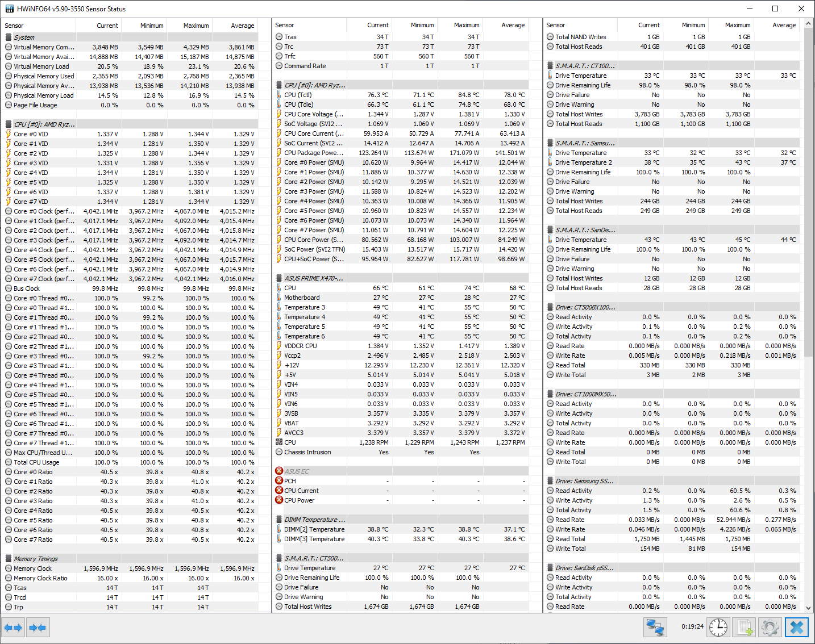Click the chip icon beside DIMM Temperature header
The image size is (815, 644).
tap(279, 519)
